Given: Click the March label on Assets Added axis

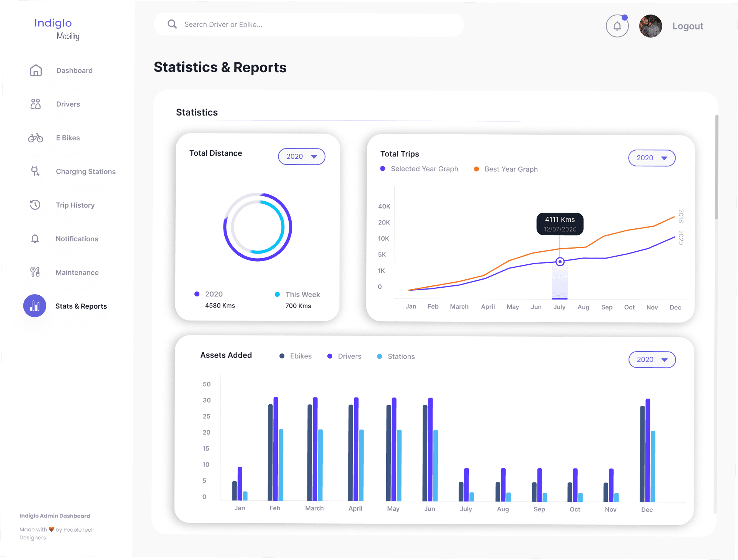Looking at the screenshot, I should pos(315,508).
